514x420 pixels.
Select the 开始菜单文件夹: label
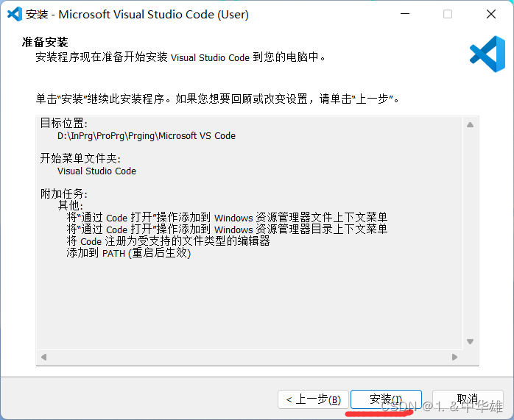tap(80, 159)
